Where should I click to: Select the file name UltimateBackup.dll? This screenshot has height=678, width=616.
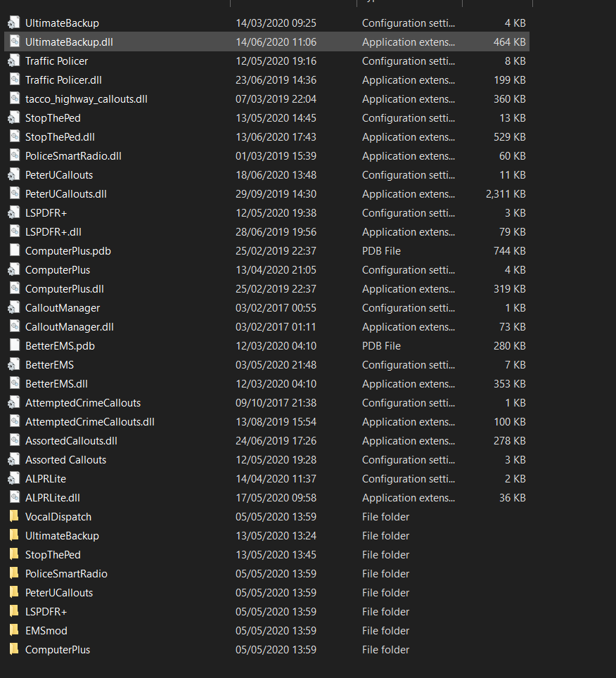(69, 42)
